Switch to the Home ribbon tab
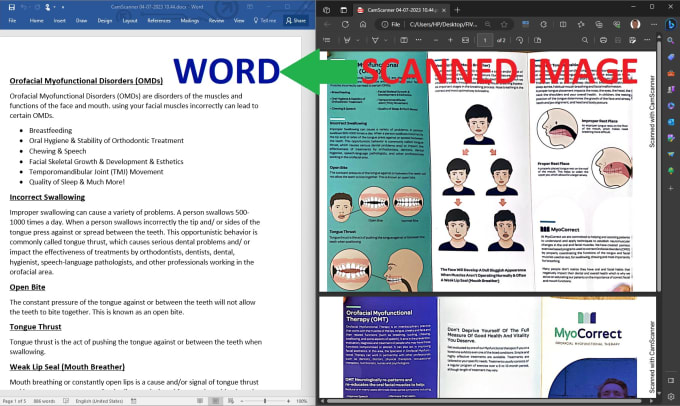Screen dimensions: 680x406 click(36, 20)
